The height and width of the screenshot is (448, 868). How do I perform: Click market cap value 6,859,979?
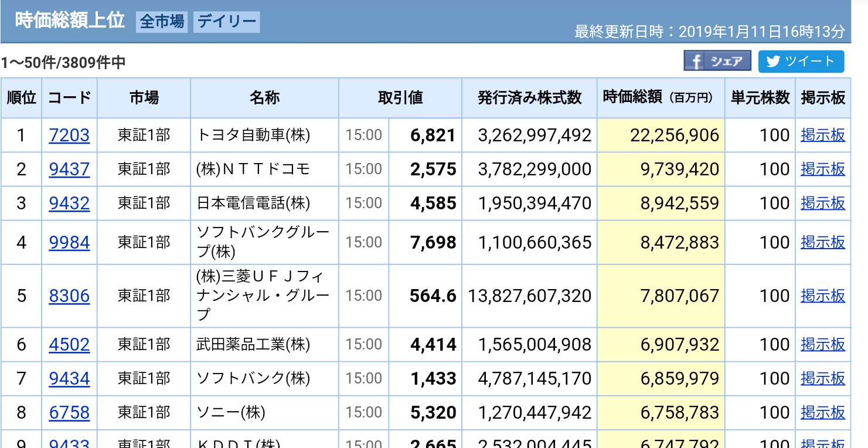pyautogui.click(x=680, y=379)
